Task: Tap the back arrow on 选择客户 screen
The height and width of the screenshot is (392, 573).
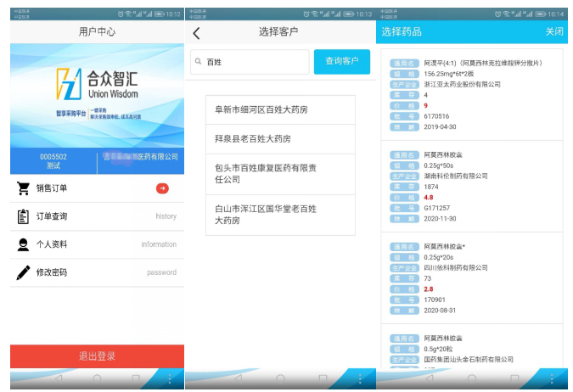Action: pos(197,33)
